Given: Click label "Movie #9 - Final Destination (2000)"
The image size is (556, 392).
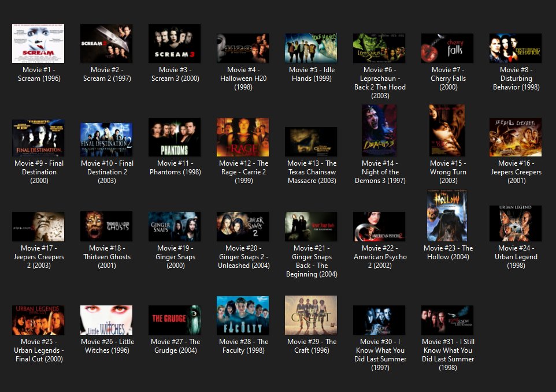Looking at the screenshot, I should tap(39, 171).
